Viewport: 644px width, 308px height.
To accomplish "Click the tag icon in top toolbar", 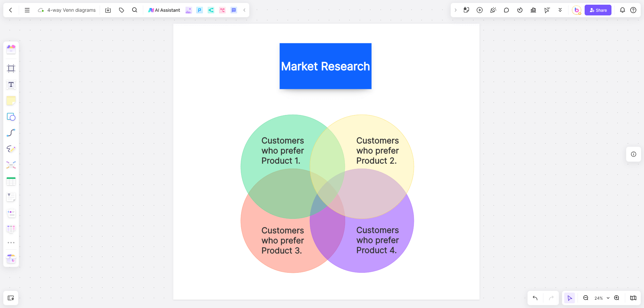I will coord(121,10).
